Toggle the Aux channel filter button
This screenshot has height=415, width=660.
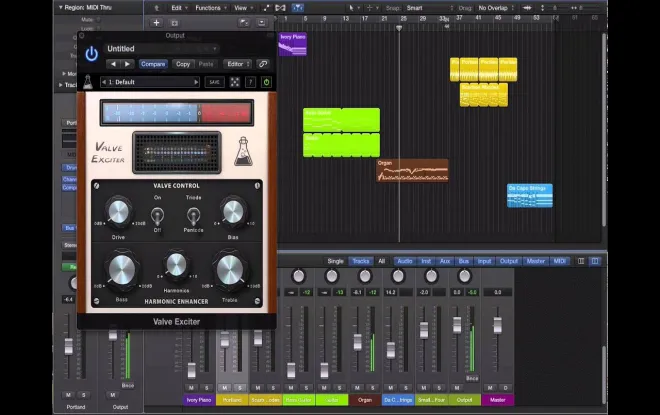coord(445,261)
